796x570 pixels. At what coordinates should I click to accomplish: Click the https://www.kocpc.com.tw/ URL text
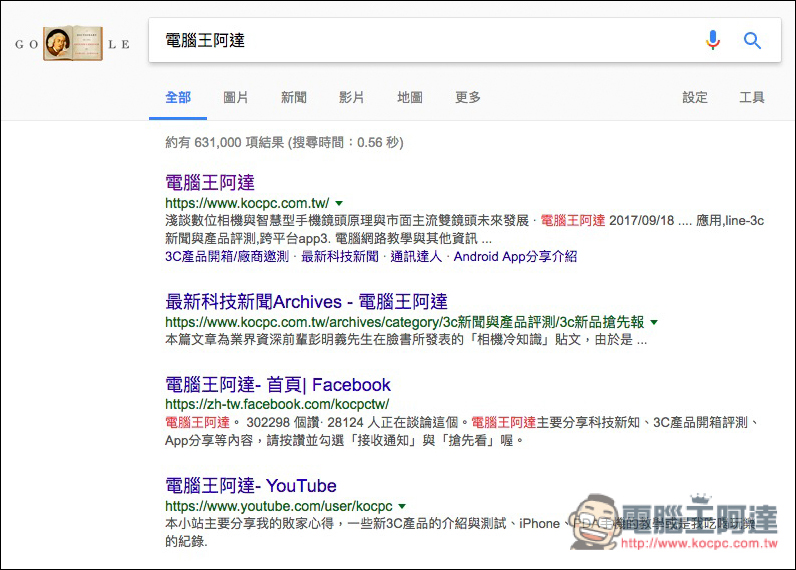point(247,203)
